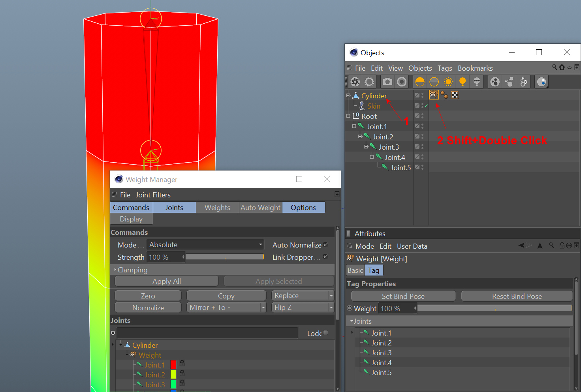Click the half-filled orange circle icon
The image size is (581, 392).
[420, 82]
